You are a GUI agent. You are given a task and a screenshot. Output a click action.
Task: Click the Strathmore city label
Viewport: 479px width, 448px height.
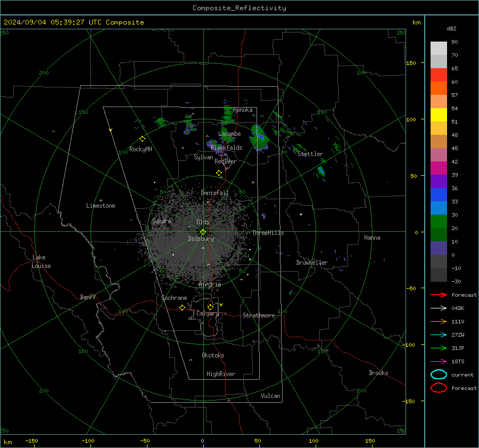click(259, 315)
